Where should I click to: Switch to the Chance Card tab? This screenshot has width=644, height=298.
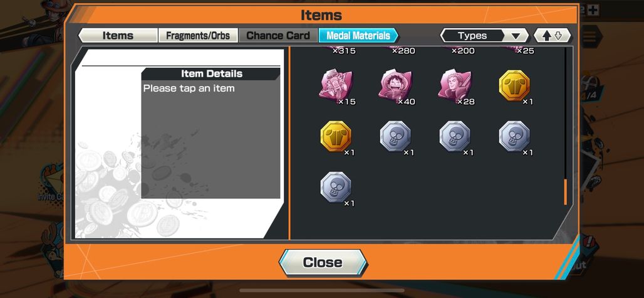[278, 36]
